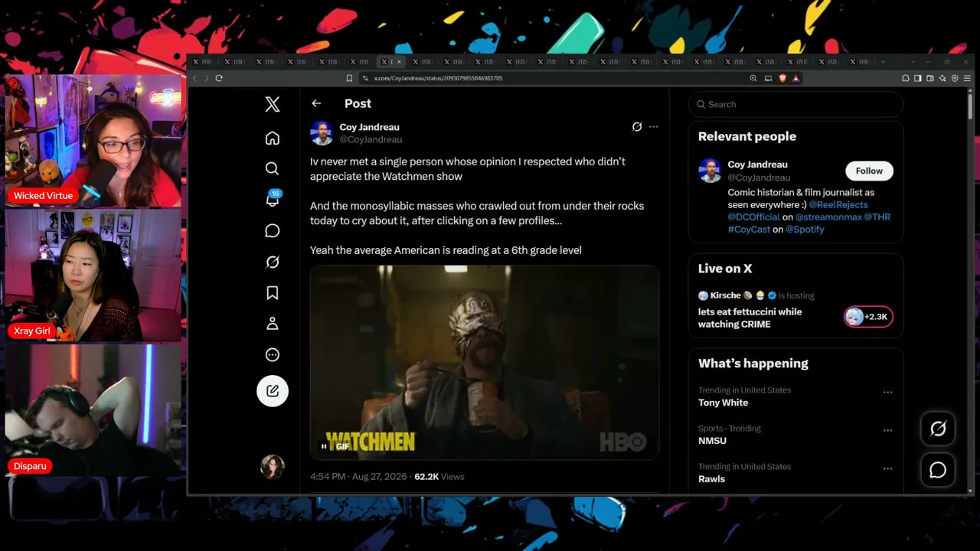The width and height of the screenshot is (980, 551).
Task: Go back using the Post back arrow
Action: (x=316, y=103)
